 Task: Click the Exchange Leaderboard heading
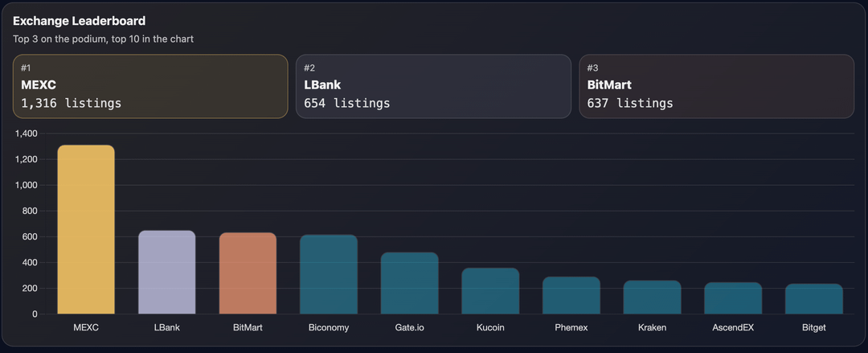(80, 21)
